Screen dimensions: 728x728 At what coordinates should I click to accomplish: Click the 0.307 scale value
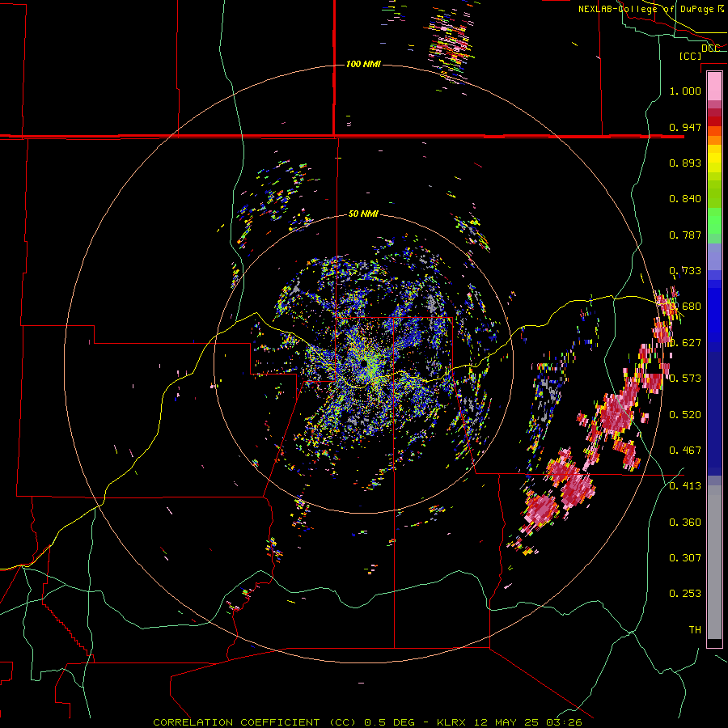[x=685, y=558]
